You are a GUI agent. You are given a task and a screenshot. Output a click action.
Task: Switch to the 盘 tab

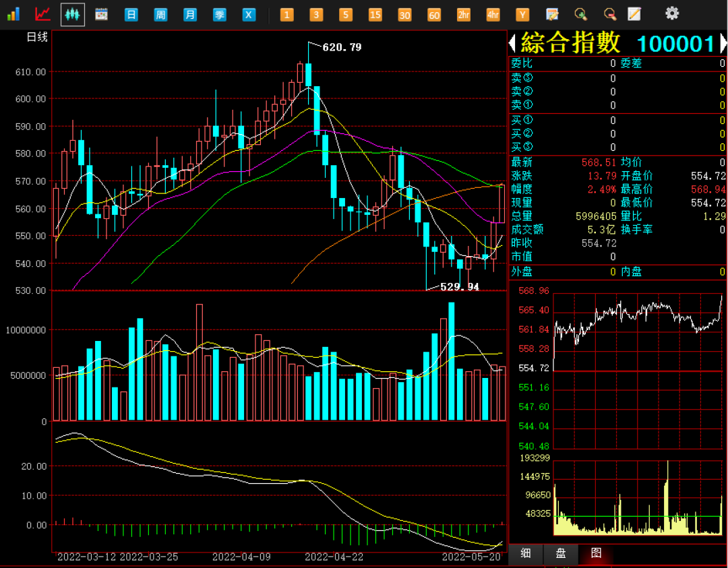pyautogui.click(x=561, y=553)
